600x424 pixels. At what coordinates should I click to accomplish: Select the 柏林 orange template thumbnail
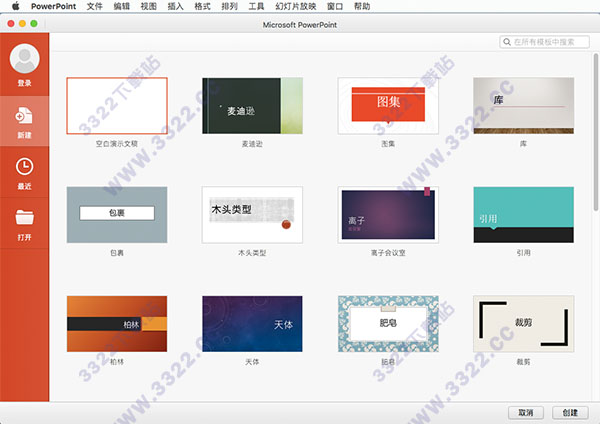117,324
